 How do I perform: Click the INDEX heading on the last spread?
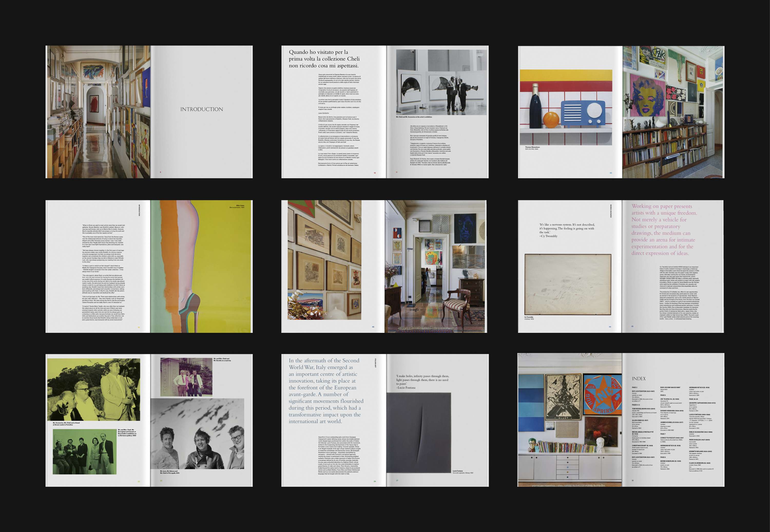[638, 379]
